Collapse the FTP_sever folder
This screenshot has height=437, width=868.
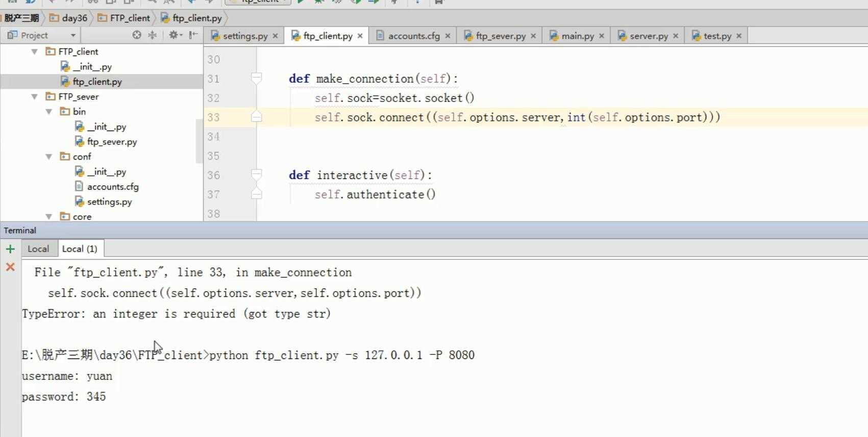pos(34,96)
